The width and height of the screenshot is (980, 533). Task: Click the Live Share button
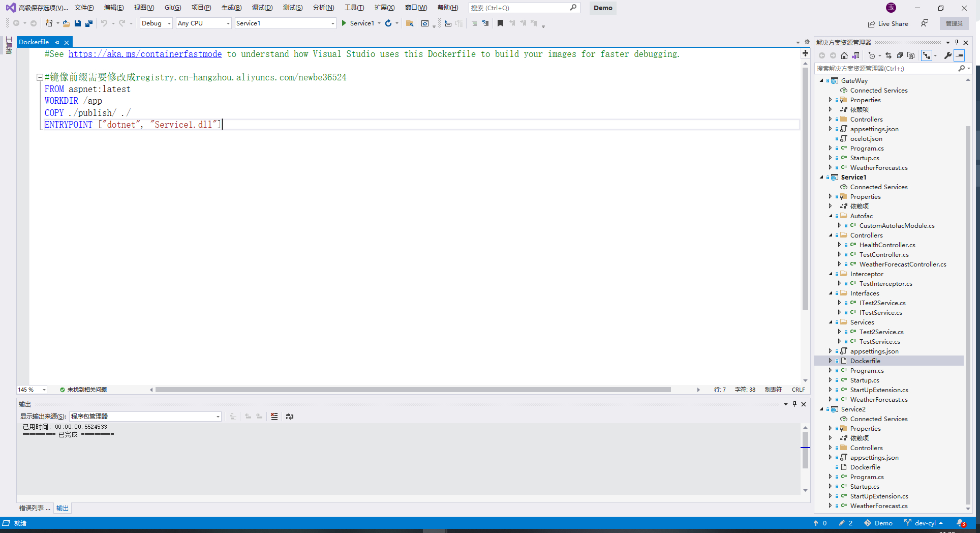pyautogui.click(x=888, y=23)
